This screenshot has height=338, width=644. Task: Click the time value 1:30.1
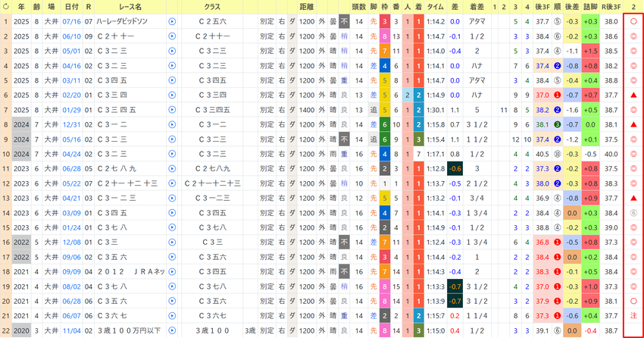click(436, 110)
